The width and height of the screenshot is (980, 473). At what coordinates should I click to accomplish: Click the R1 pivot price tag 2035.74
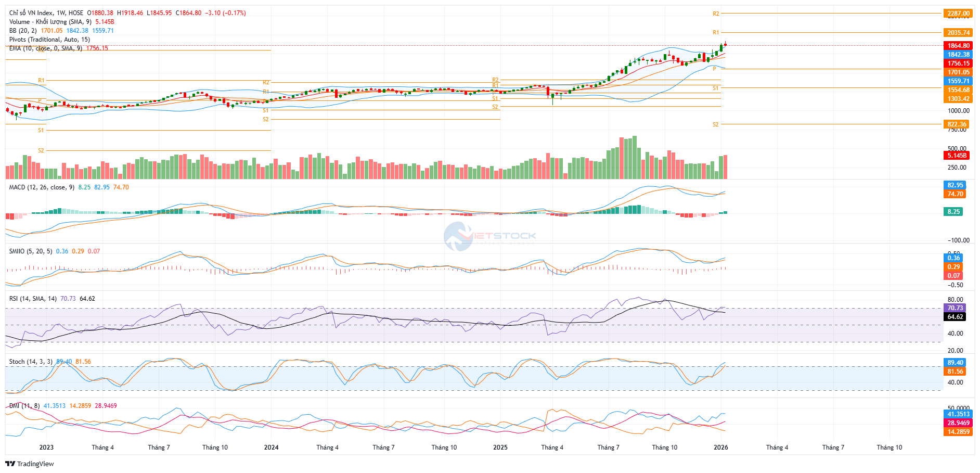point(958,33)
